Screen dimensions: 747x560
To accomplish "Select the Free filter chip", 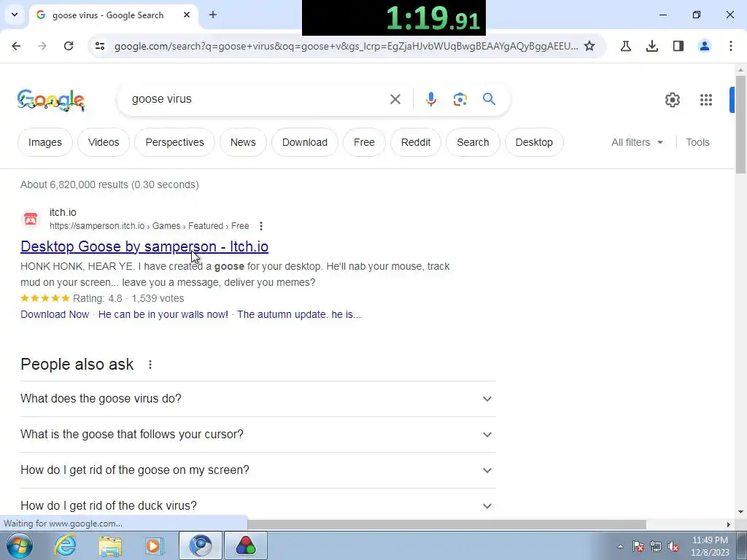I will click(364, 142).
